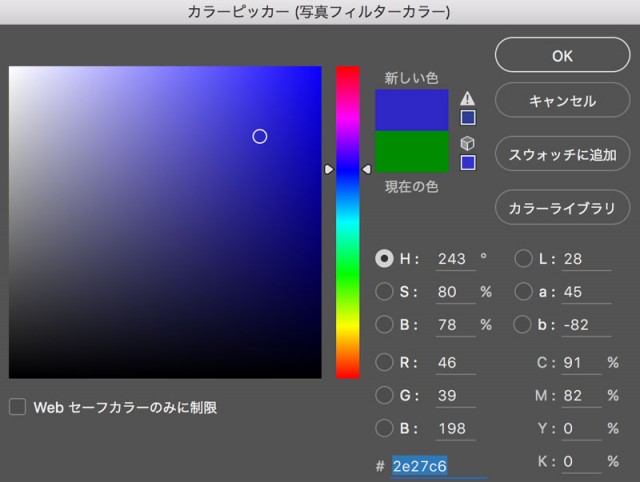Click the H hue value field showing 243
The height and width of the screenshot is (482, 640).
453,259
